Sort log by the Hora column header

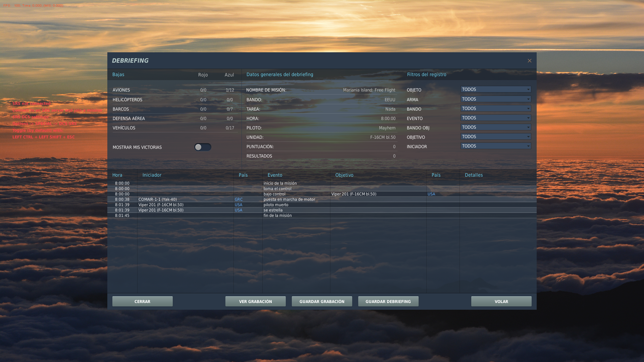coord(117,175)
